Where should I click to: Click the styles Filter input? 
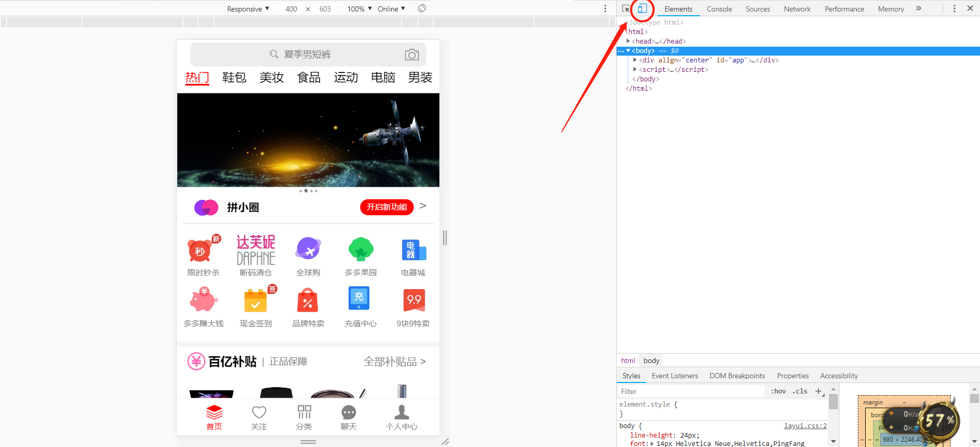tap(691, 391)
